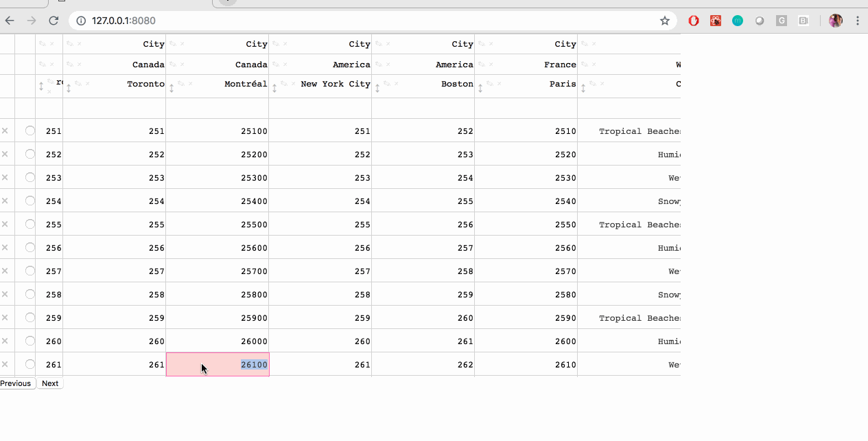Click the France header cell
Viewport: 868px width, 441px height.
coord(526,65)
